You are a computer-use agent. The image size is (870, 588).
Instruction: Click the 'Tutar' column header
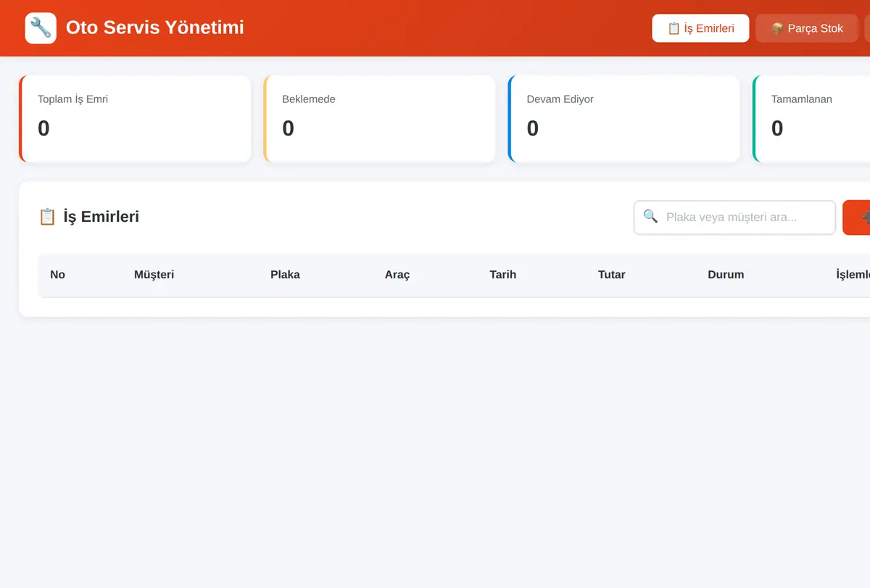[x=612, y=275]
